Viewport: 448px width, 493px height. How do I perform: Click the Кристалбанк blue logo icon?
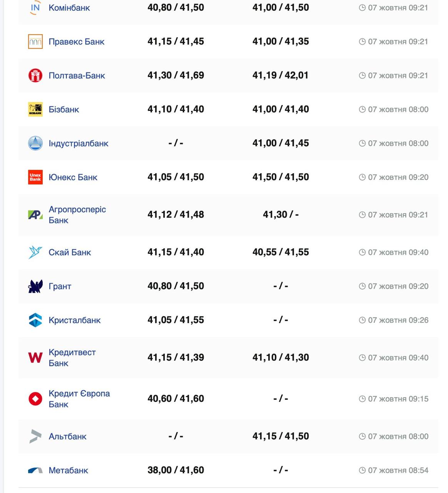(35, 320)
